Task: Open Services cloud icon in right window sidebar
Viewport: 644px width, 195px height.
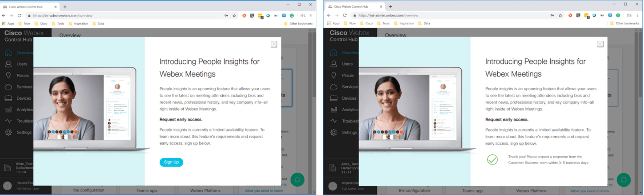Action: coord(334,87)
